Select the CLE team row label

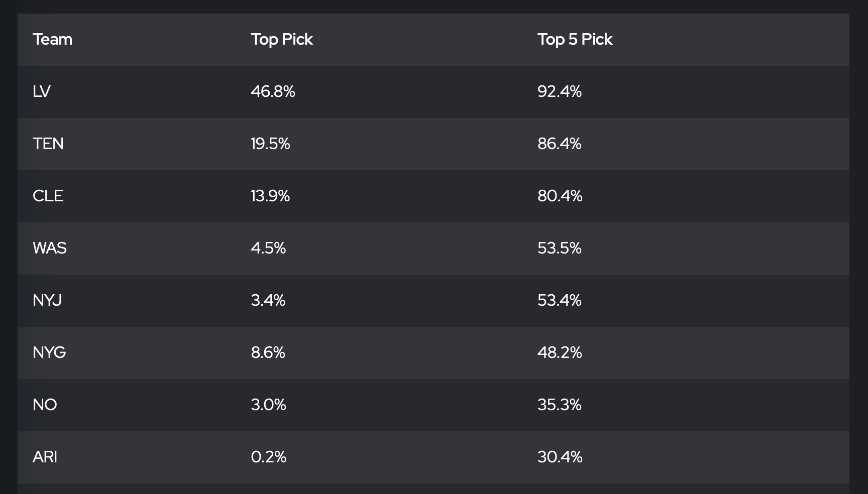coord(48,196)
